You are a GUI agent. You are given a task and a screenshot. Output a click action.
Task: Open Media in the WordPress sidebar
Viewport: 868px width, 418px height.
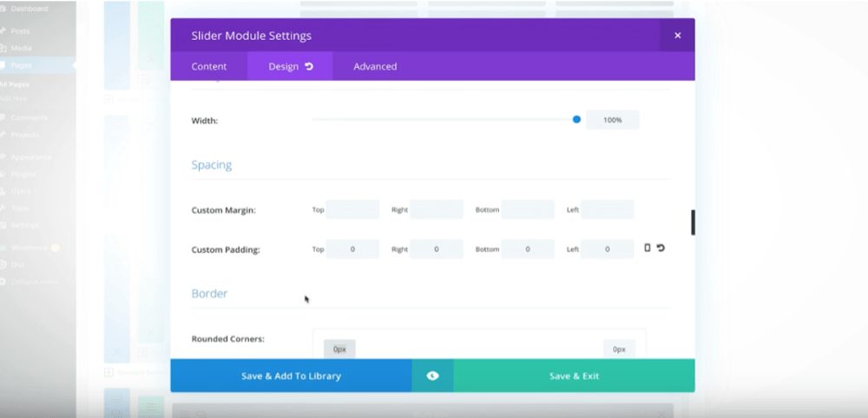point(21,49)
